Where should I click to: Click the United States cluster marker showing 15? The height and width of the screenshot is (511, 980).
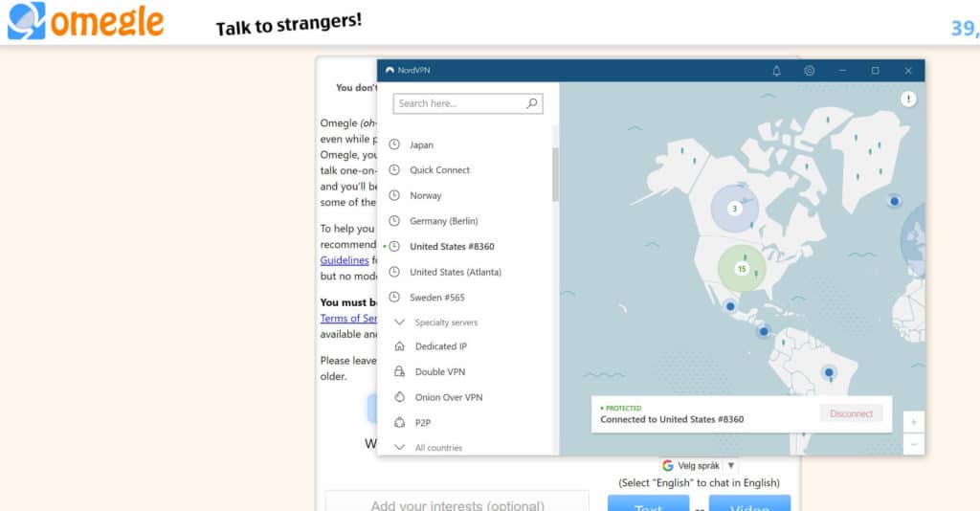742,269
